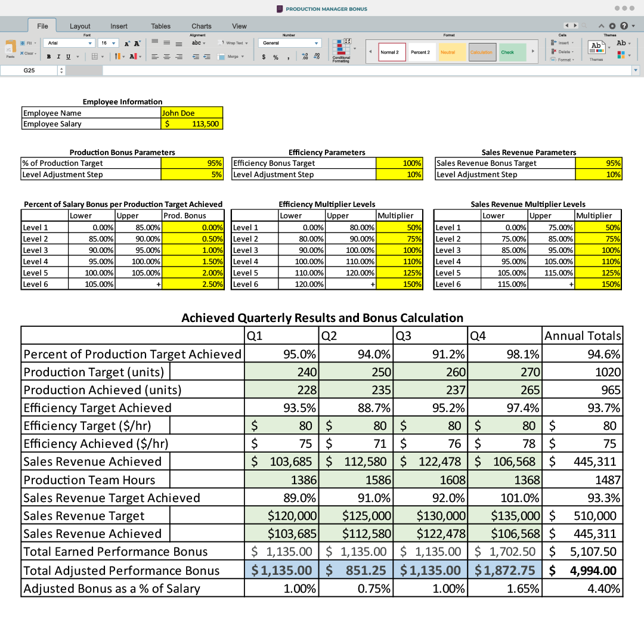Click the help question mark icon
644x644 pixels.
[x=624, y=26]
